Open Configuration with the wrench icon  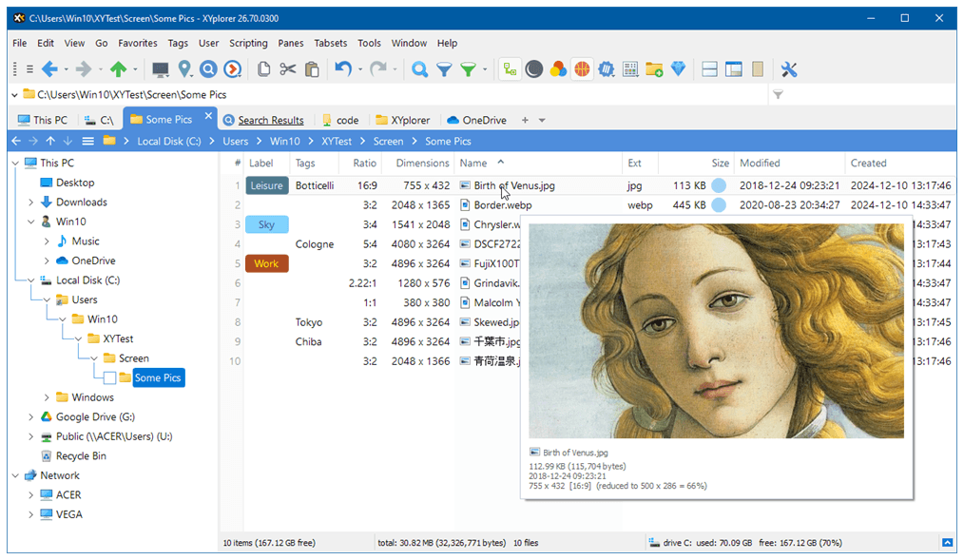(789, 68)
